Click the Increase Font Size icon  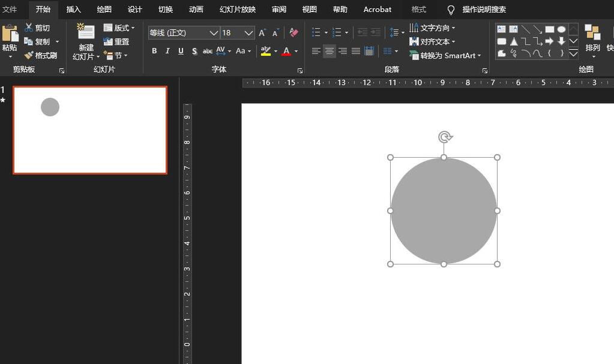262,33
